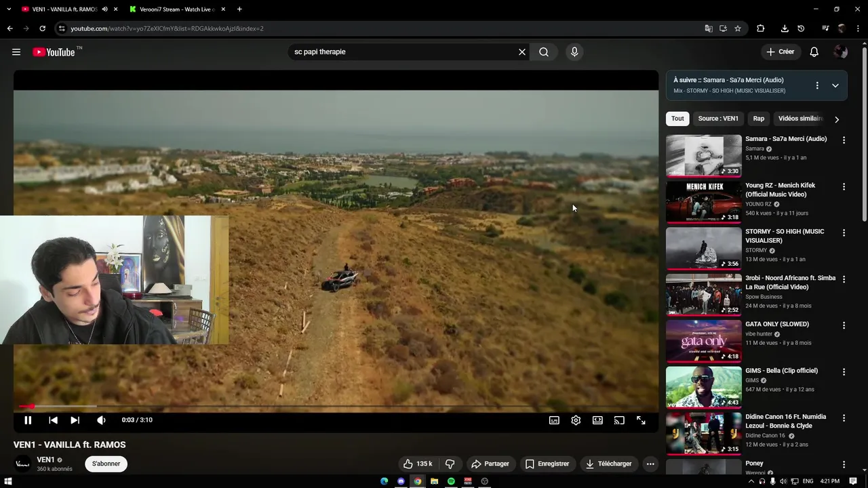This screenshot has width=868, height=488.
Task: Open the Windows Start menu
Action: (7, 481)
